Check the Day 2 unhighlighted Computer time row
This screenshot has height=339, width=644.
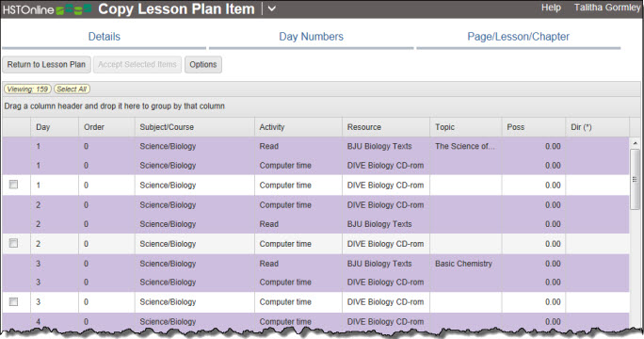tap(13, 243)
